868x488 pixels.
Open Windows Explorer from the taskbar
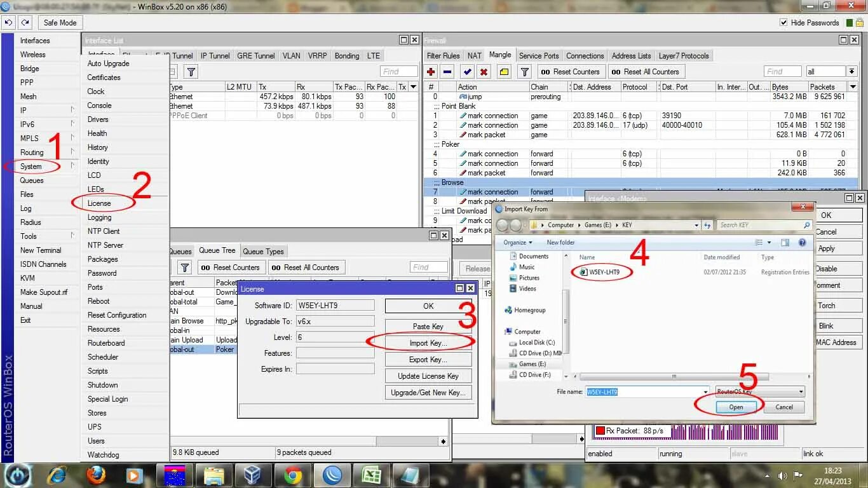[x=214, y=475]
